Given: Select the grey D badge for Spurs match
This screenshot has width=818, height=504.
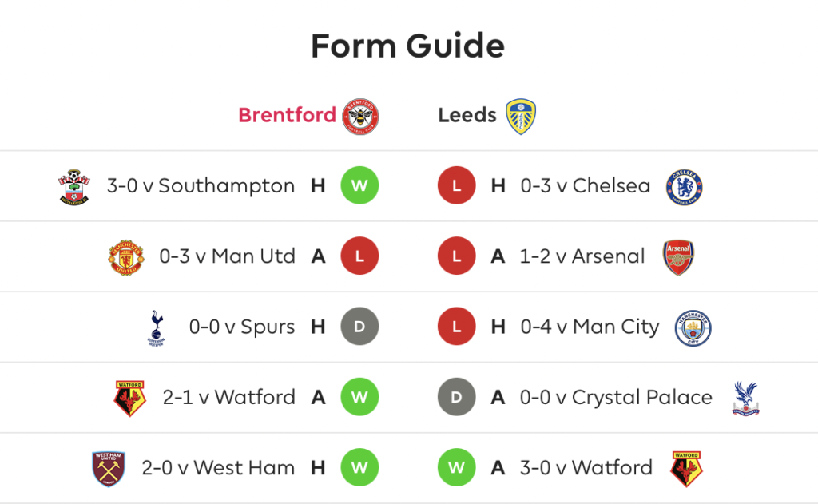Looking at the screenshot, I should pos(359,327).
